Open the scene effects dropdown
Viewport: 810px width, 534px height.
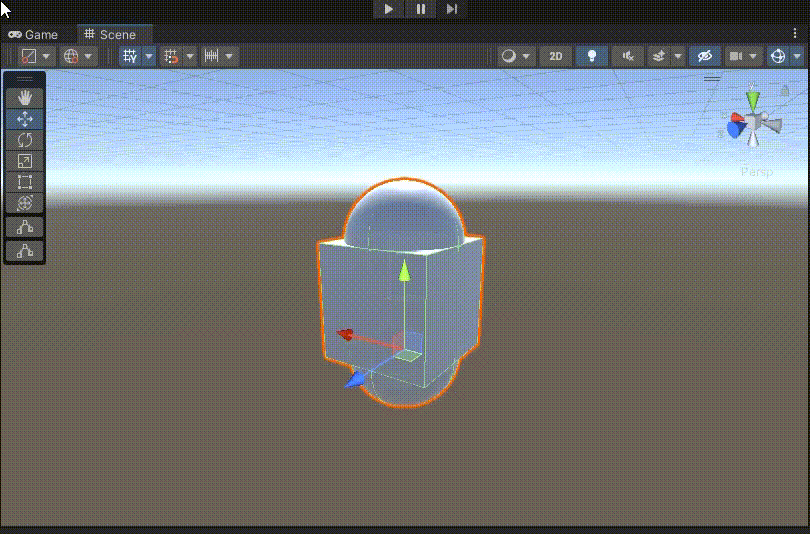678,56
